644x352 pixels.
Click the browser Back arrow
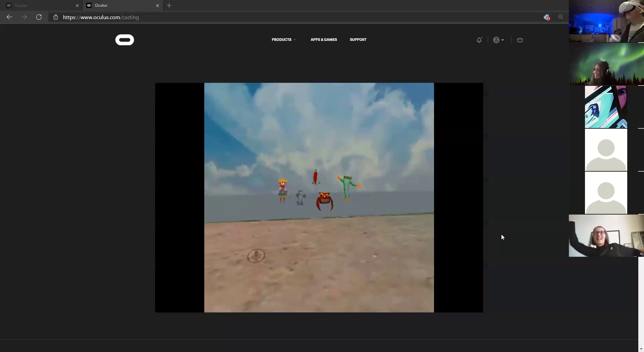9,17
